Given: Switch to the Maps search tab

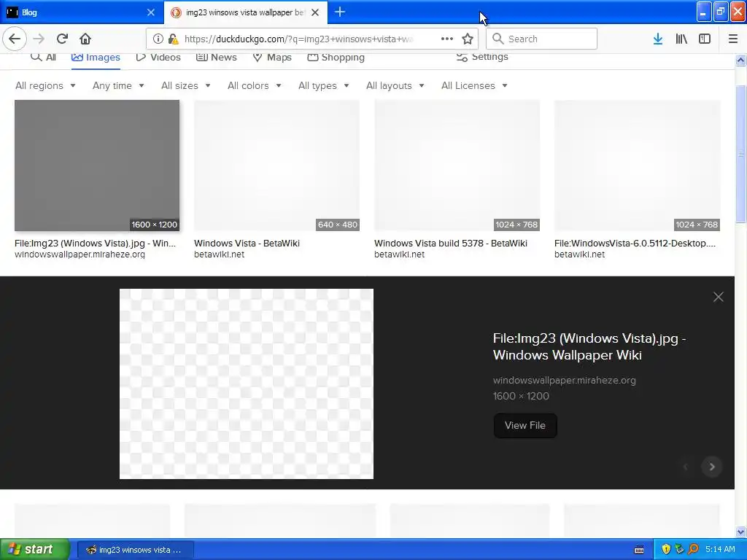Looking at the screenshot, I should 272,57.
